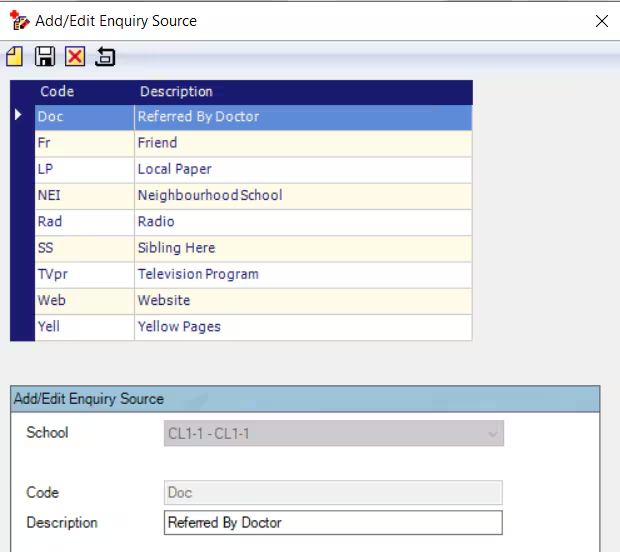This screenshot has height=552, width=620.
Task: Select the Website description cell
Action: pyautogui.click(x=303, y=301)
